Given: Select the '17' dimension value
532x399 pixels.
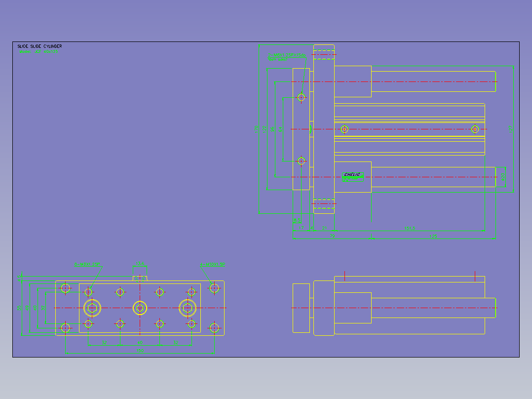Looking at the screenshot, I should [301, 228].
